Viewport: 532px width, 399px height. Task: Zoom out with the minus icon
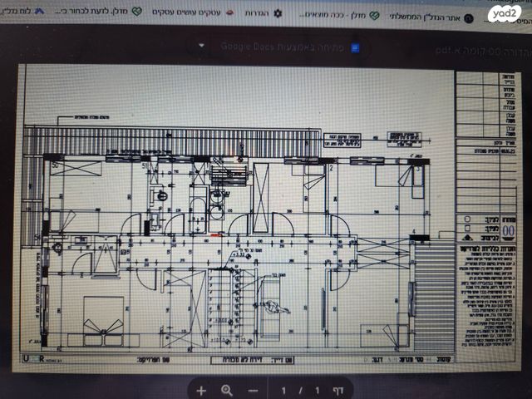pos(253,390)
